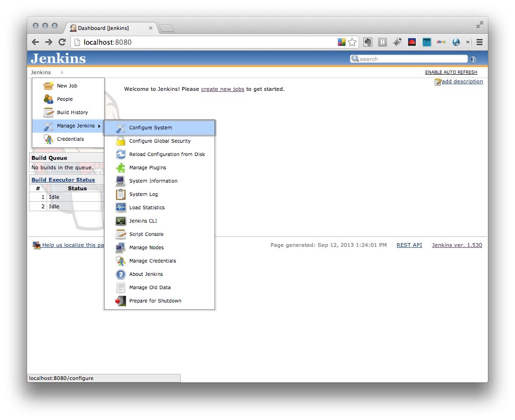This screenshot has width=515, height=420.
Task: Click the browser forward arrow button
Action: 49,42
